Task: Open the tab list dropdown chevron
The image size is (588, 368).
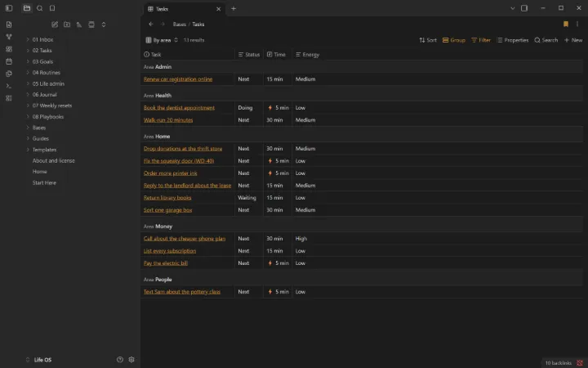Action: (x=512, y=8)
